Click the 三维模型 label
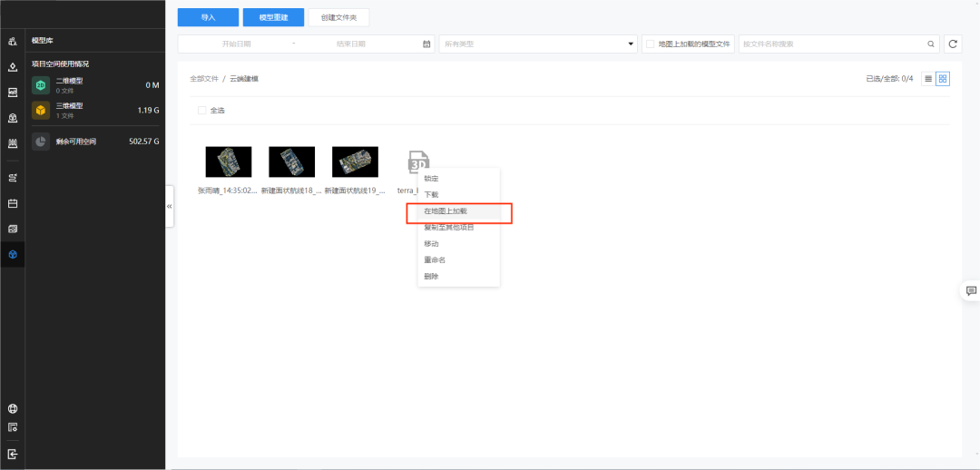 pyautogui.click(x=69, y=105)
